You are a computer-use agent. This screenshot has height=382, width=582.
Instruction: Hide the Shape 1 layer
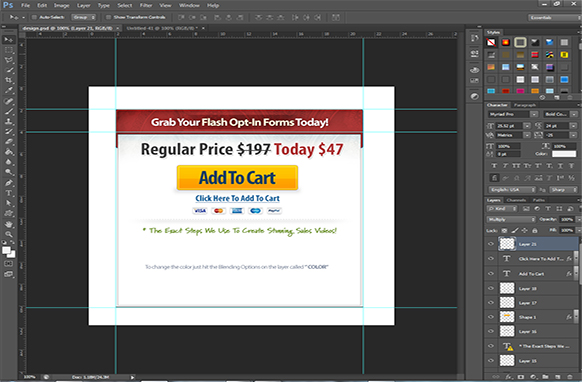(x=491, y=317)
